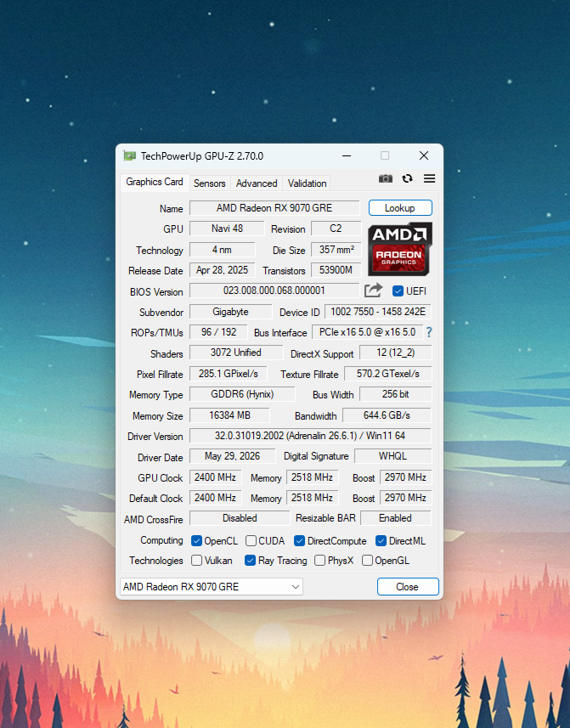Click the Name field AMD Radeon RX 9070 GRE
This screenshot has height=728, width=570.
click(x=274, y=208)
